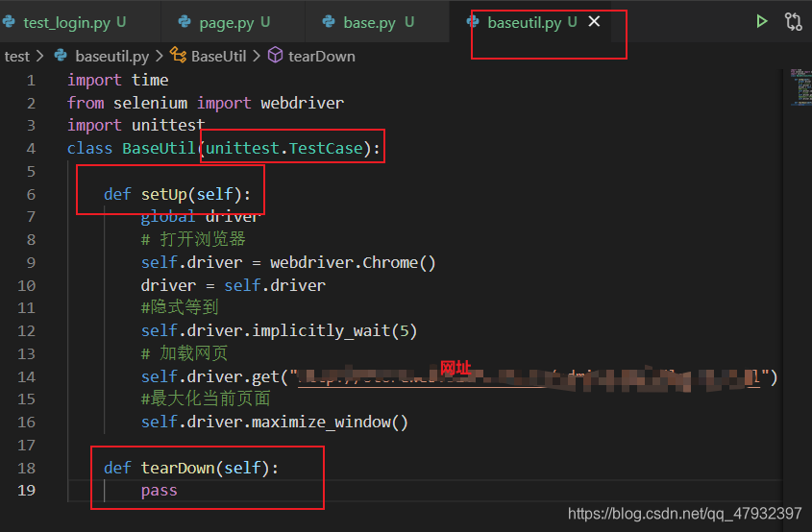Click the comment '#隐式等到'
Image resolution: width=812 pixels, height=532 pixels.
pyautogui.click(x=180, y=307)
